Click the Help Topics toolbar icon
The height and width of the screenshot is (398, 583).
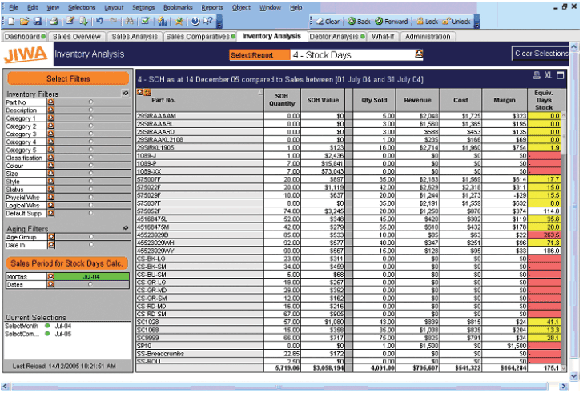195,21
